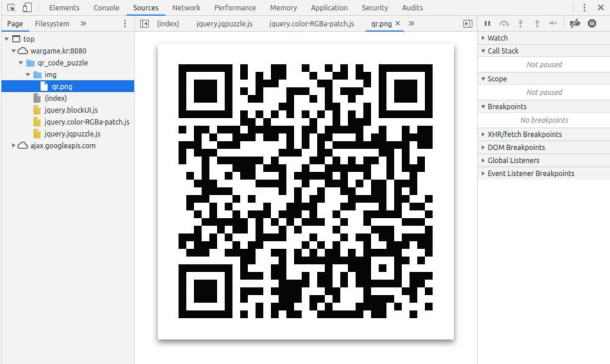This screenshot has width=610, height=364.
Task: Open DevTools customize menu (three dots)
Action: (584, 8)
